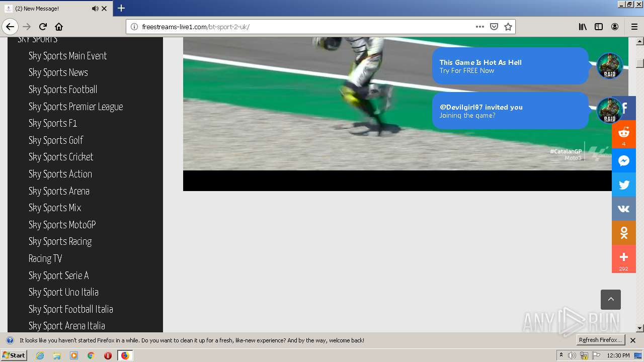
Task: Click RAID avatar beside Devilgirl97 invite
Action: 609,111
